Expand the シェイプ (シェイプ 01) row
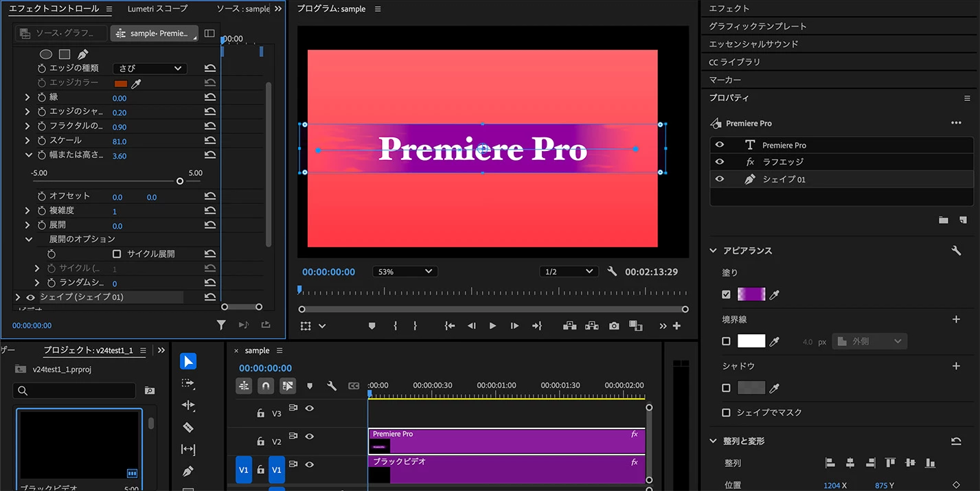980x491 pixels. (x=18, y=297)
